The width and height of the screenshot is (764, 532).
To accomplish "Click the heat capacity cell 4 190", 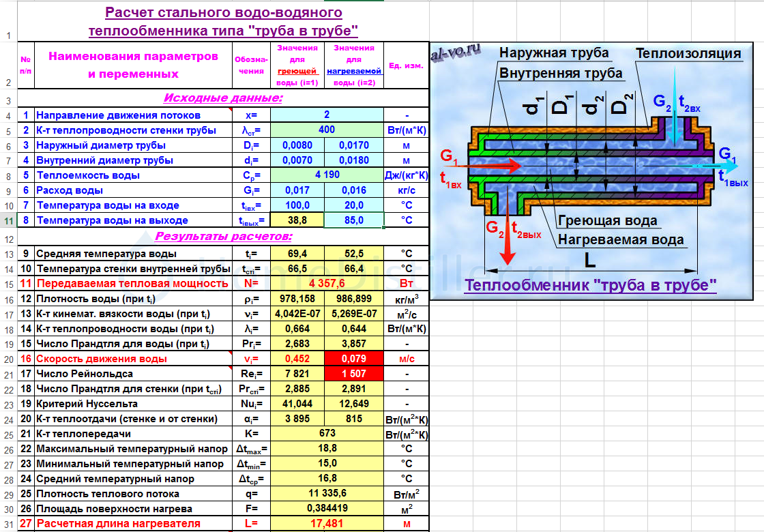I will (327, 175).
